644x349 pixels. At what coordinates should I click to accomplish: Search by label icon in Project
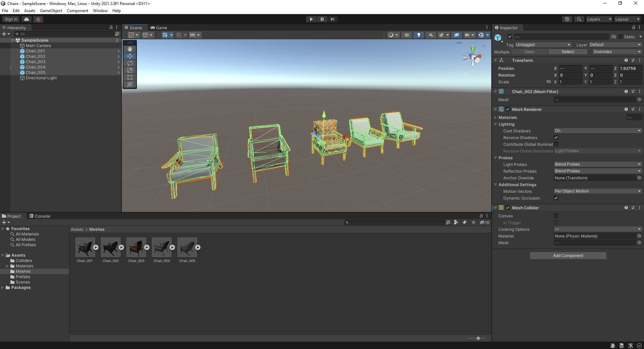464,222
